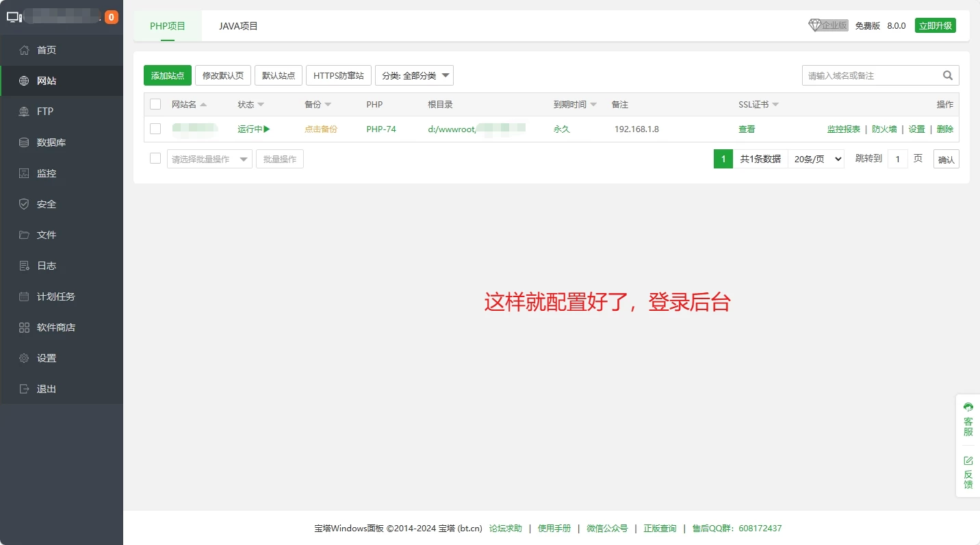Screen dimensions: 980x545
Task: Select the 计划任务 menu item
Action: tap(56, 296)
